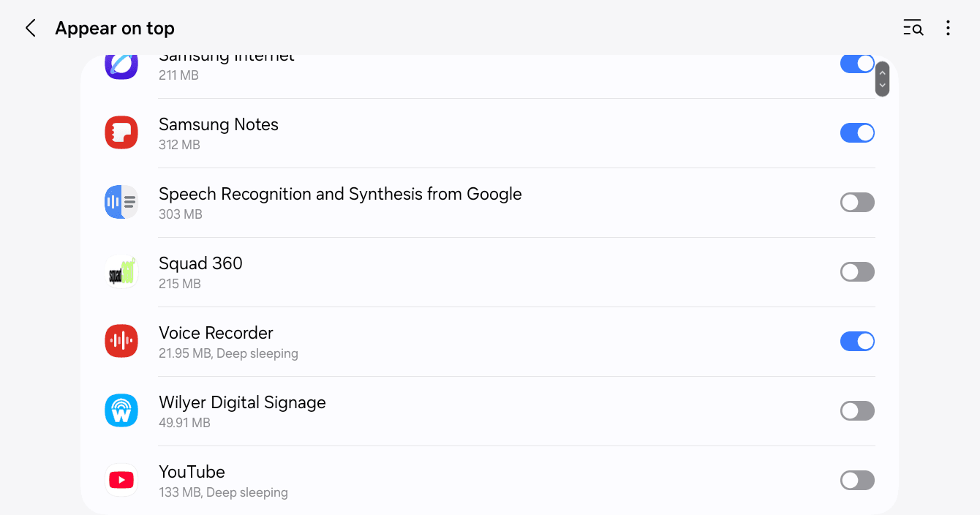Click the Wilyer Digital Signage icon

tap(121, 410)
